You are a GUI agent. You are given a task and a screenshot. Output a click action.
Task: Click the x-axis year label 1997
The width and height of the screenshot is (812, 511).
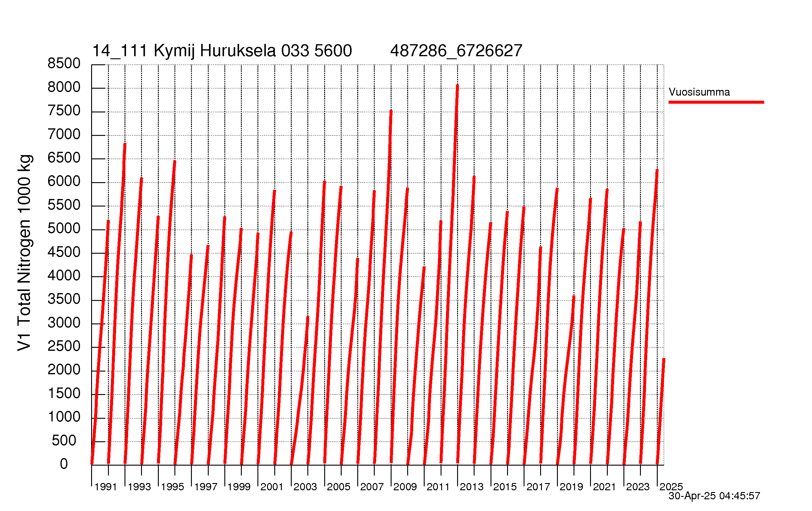click(206, 487)
